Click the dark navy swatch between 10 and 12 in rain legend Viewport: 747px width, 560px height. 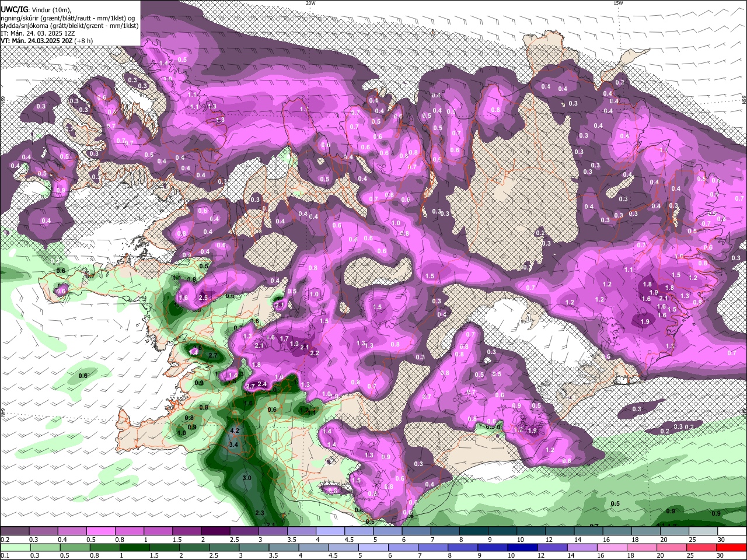click(x=521, y=547)
